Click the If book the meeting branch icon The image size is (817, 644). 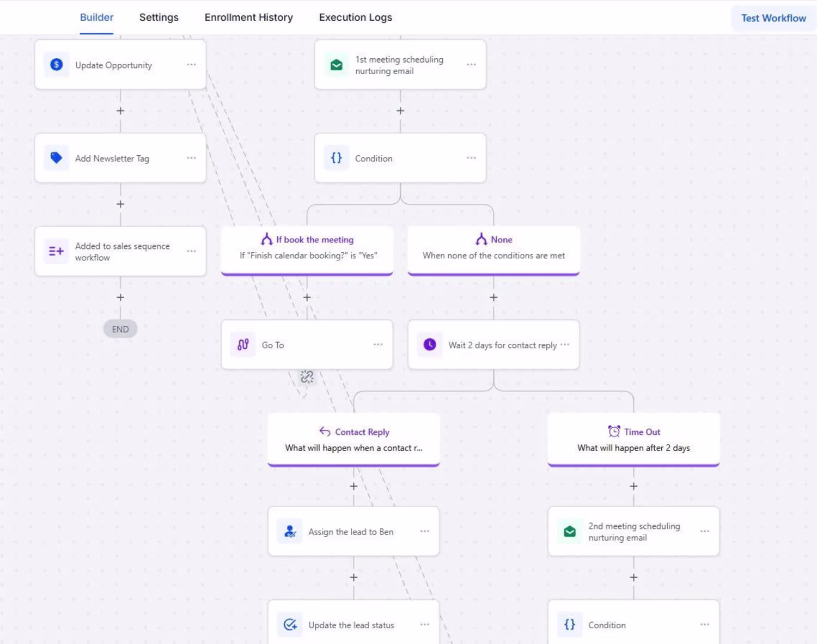click(266, 239)
